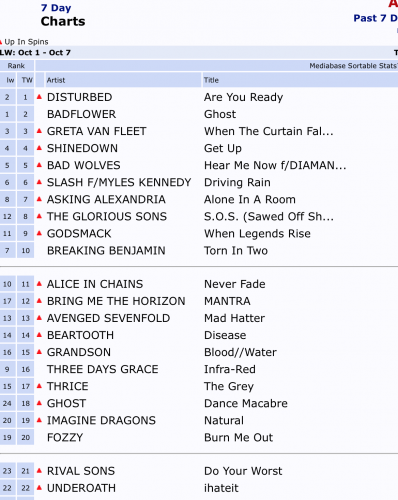Click the red triangle beside ALICE IN CHAINS

coord(39,284)
